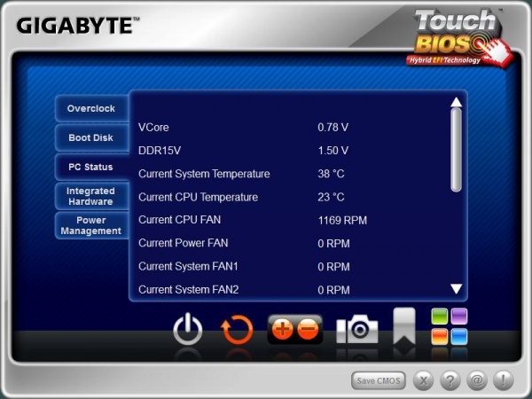Take a screenshot with the camera icon
This screenshot has height=399, width=532.
[x=357, y=329]
